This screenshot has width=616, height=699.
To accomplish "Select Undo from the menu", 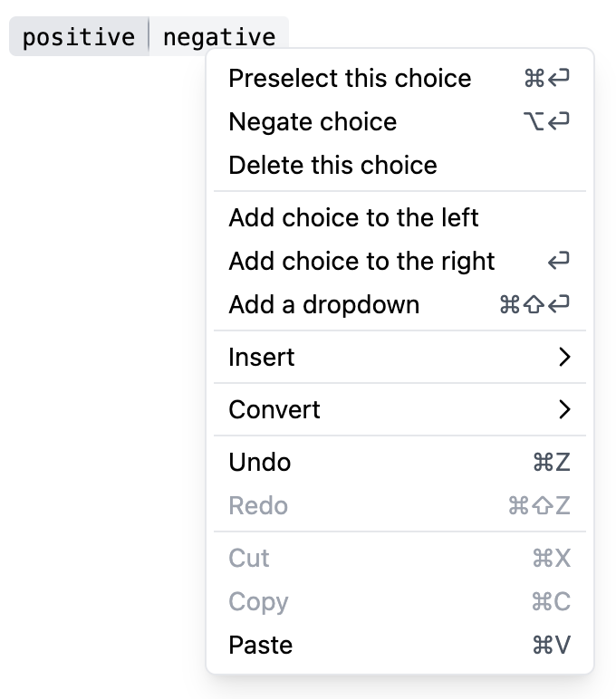I will click(x=260, y=463).
